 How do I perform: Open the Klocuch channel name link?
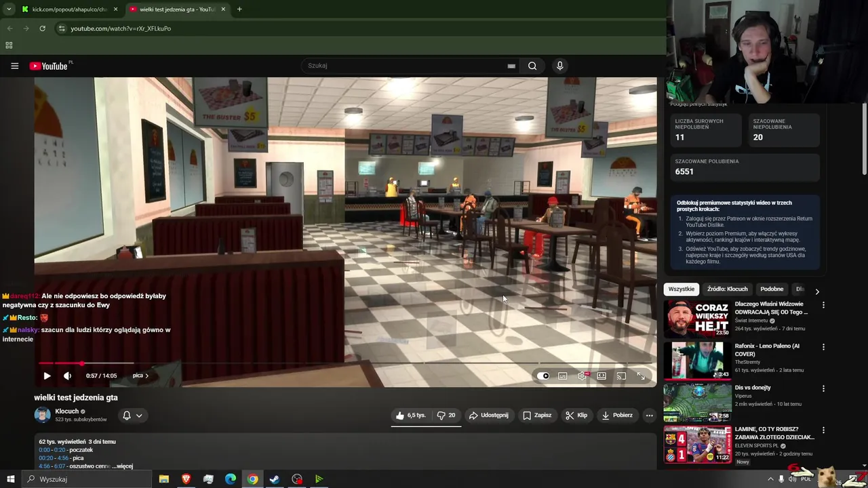[x=67, y=411]
